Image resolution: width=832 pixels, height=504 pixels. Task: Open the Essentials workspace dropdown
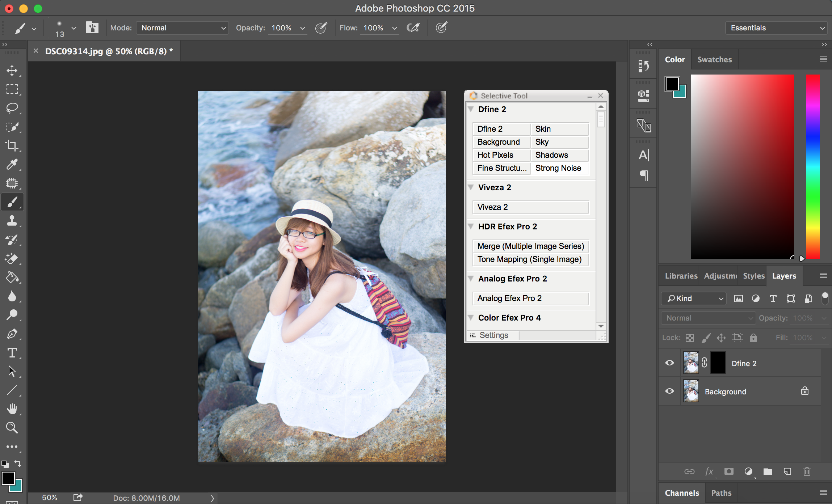[x=776, y=28]
